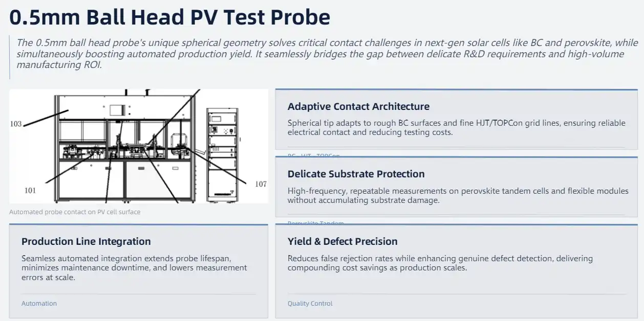Open the Production Line Integration card heading

(x=86, y=241)
